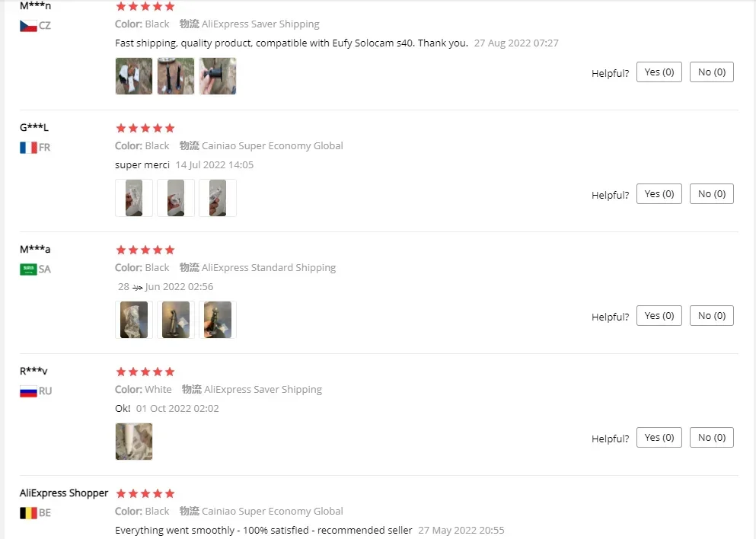The height and width of the screenshot is (539, 756).
Task: Open first photo in M***a's review
Action: (133, 320)
